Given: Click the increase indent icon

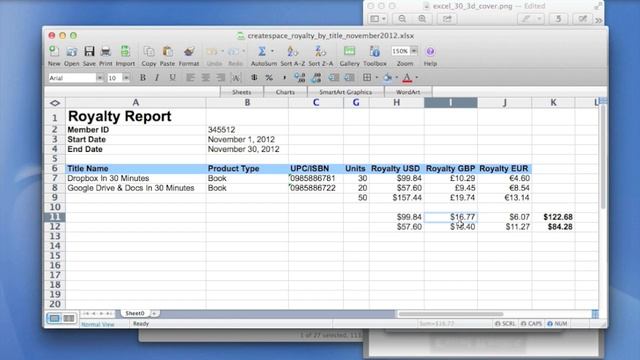Looking at the screenshot, I should click(x=349, y=78).
